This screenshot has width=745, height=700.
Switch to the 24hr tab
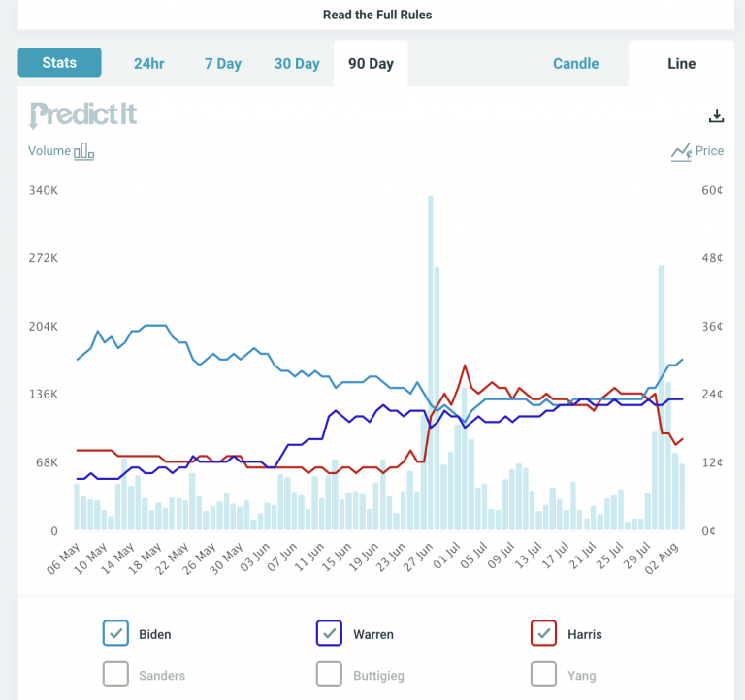149,63
